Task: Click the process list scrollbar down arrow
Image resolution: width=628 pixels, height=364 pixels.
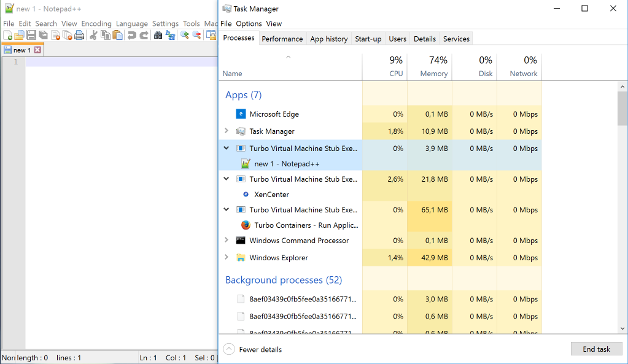Action: point(622,329)
